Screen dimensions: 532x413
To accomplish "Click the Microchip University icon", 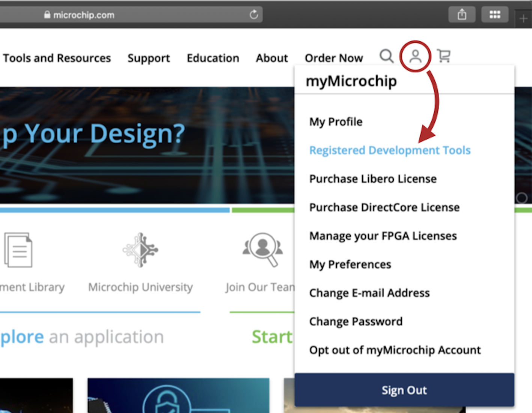I will click(140, 250).
